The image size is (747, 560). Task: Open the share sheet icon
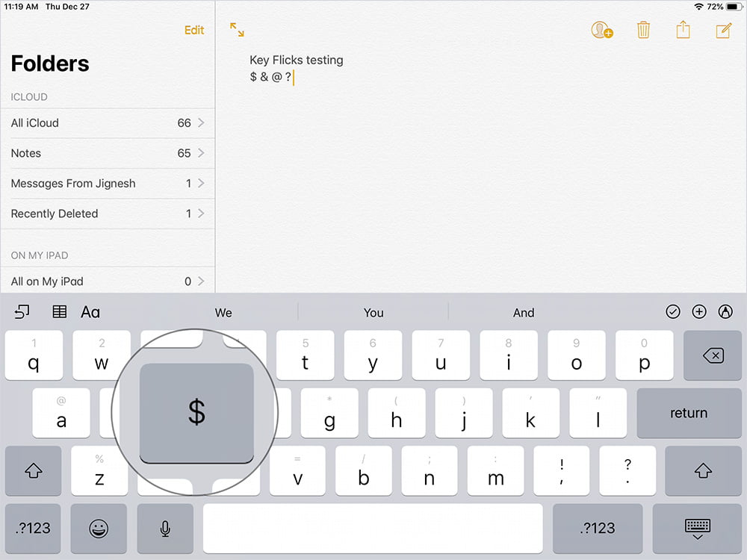click(x=683, y=29)
